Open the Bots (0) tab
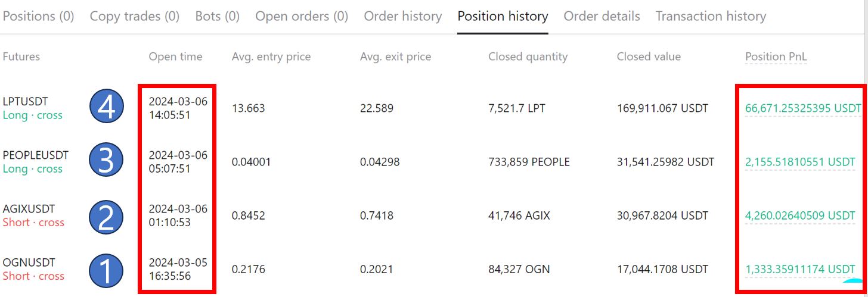This screenshot has width=868, height=297. tap(218, 16)
